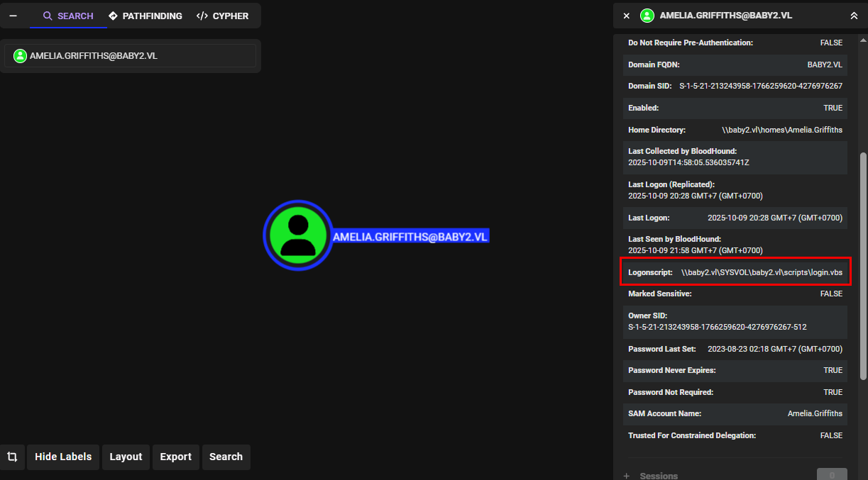
Task: Click the Owner SID value ending in -512
Action: 717,327
